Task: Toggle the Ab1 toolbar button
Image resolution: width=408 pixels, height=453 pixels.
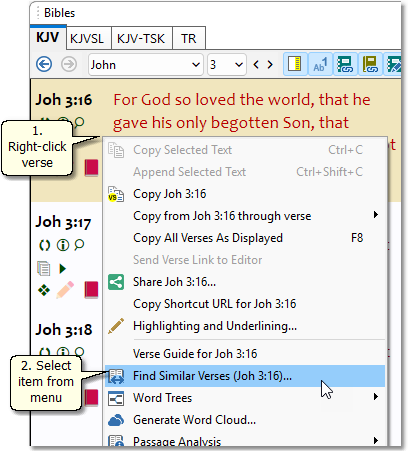Action: click(x=320, y=64)
